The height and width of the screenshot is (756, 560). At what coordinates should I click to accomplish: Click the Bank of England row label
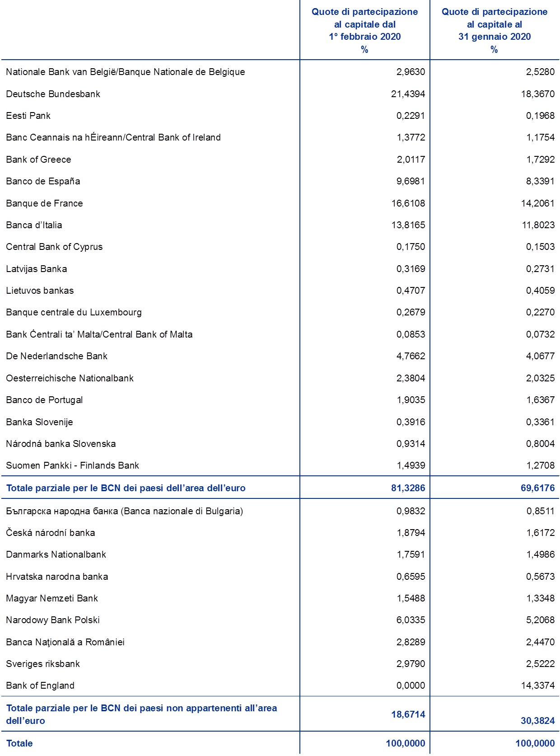tap(40, 686)
